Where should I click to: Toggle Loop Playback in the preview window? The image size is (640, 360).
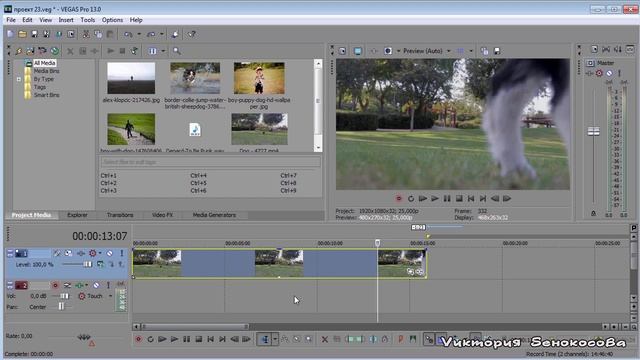pos(411,199)
